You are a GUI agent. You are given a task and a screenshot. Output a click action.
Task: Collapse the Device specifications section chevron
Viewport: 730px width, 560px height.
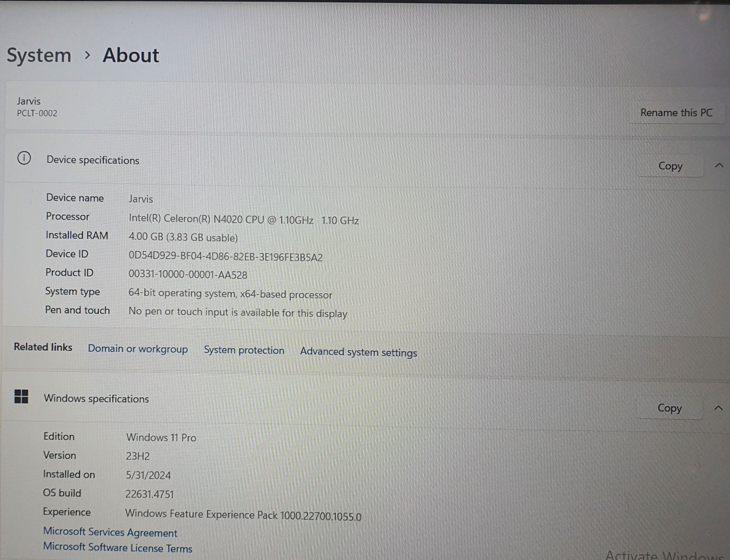click(x=719, y=165)
